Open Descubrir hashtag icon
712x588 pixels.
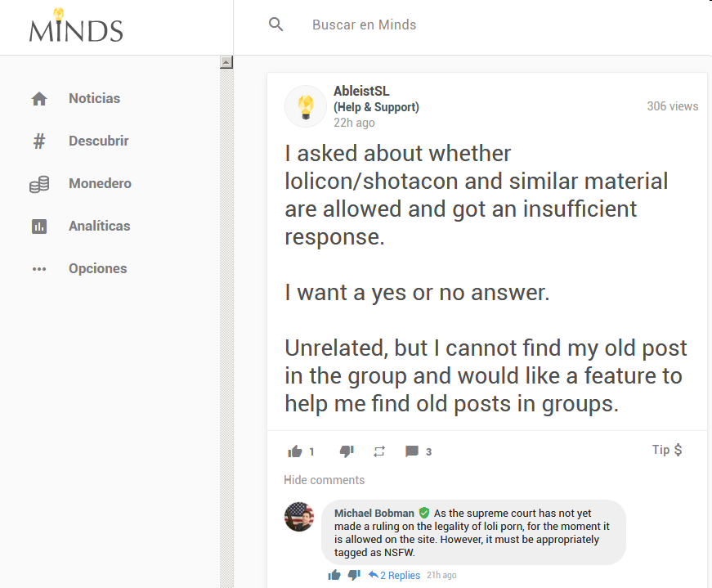pyautogui.click(x=39, y=141)
